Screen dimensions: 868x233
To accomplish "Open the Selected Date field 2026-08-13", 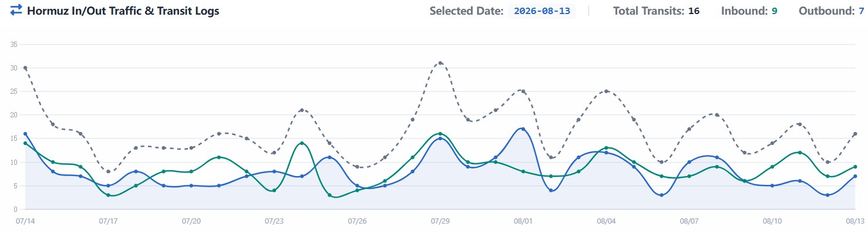I will 542,11.
